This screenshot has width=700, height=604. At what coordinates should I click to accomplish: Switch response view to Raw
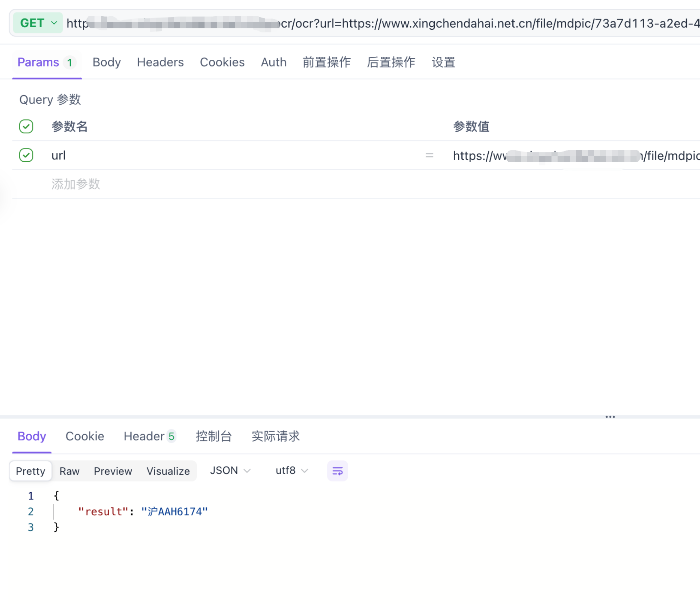point(69,471)
